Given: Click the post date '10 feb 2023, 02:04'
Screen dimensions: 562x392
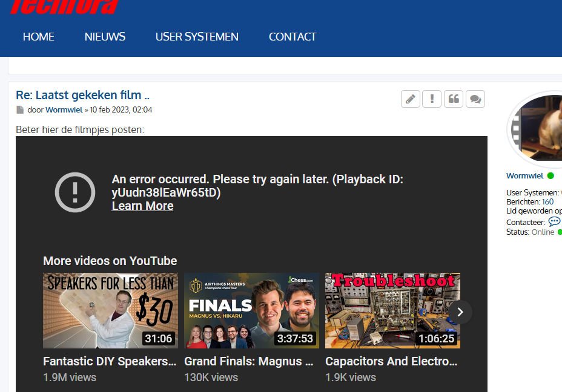Looking at the screenshot, I should pos(121,110).
